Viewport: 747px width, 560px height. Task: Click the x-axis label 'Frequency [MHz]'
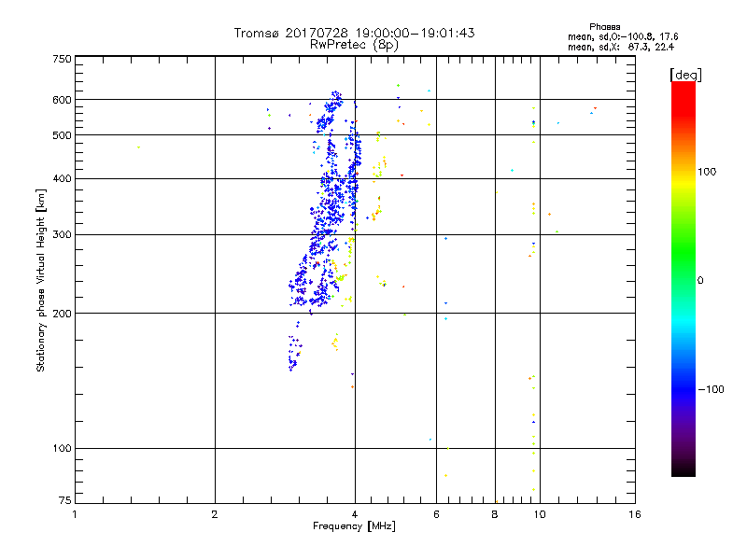(x=354, y=526)
